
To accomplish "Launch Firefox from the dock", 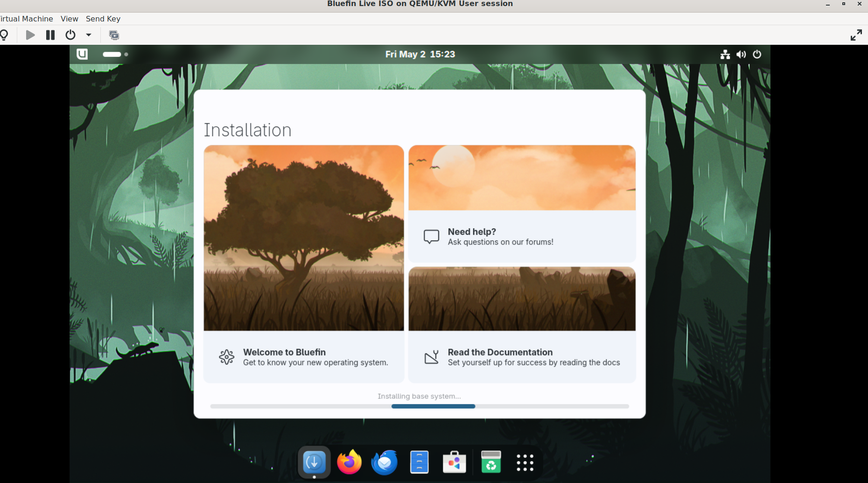I will pyautogui.click(x=349, y=462).
